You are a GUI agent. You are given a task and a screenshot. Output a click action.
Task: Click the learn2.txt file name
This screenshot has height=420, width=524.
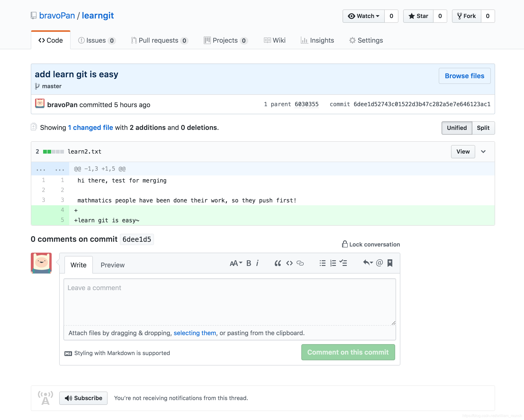(84, 151)
